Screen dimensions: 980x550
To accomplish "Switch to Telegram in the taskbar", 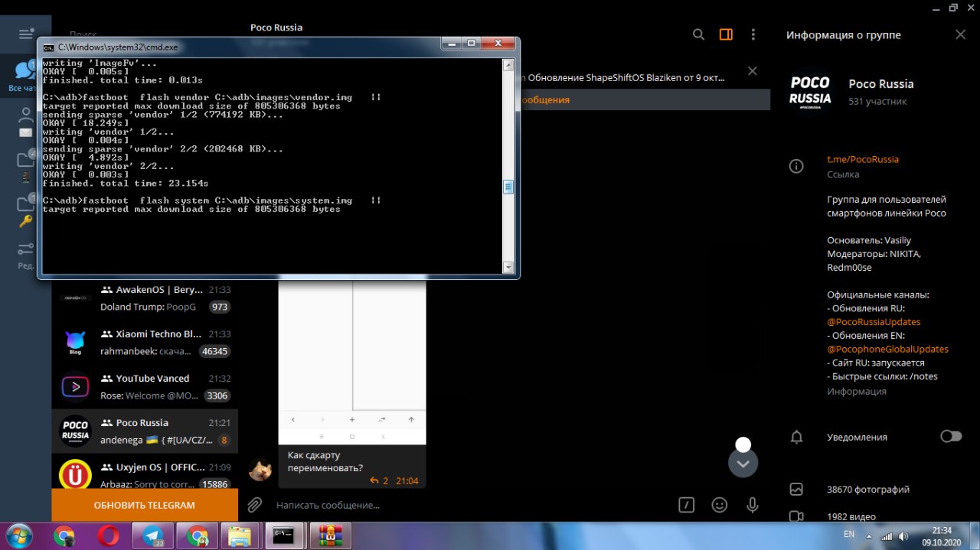I will [153, 535].
